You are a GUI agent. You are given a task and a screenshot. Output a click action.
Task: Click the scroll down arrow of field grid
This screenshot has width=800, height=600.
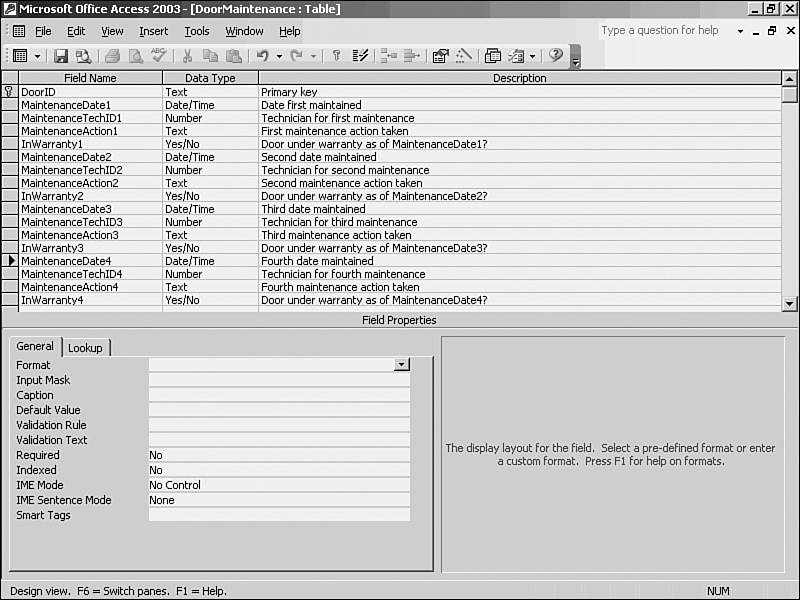[789, 303]
